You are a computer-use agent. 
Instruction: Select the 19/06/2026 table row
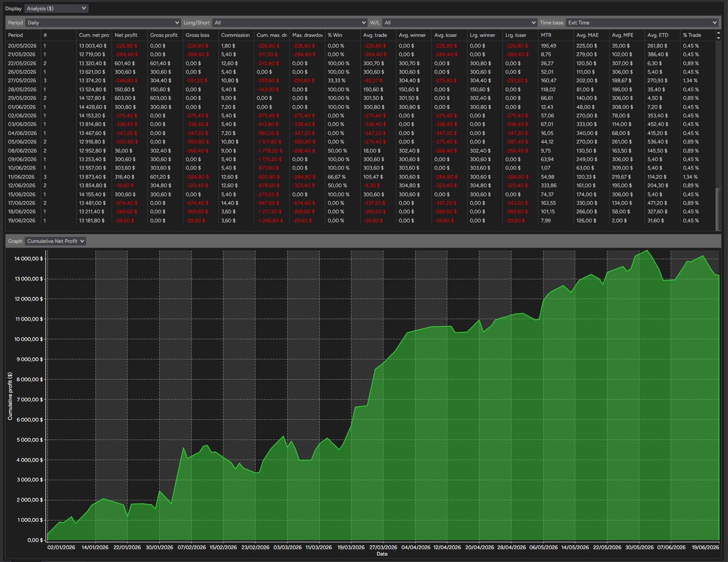[360, 221]
